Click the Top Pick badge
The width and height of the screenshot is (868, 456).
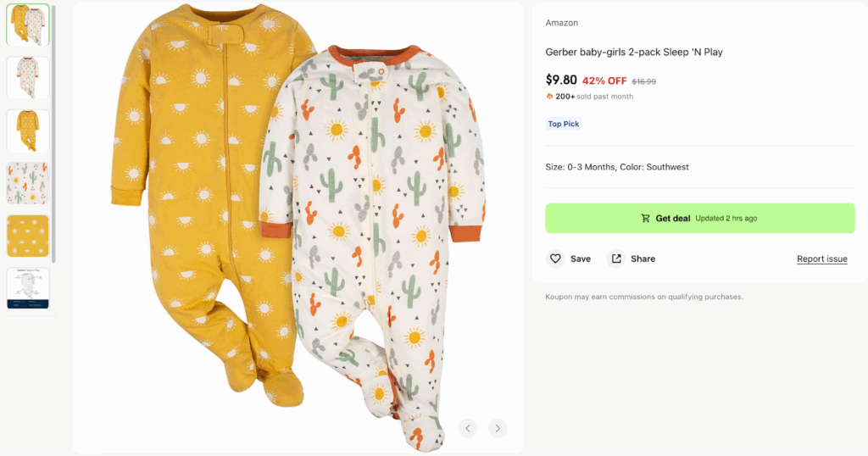[564, 124]
